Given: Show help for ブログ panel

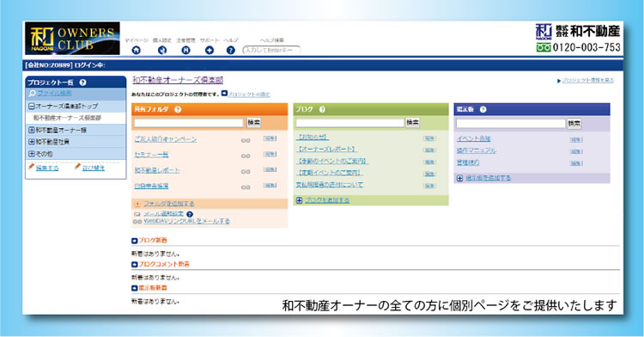Looking at the screenshot, I should coord(322,109).
